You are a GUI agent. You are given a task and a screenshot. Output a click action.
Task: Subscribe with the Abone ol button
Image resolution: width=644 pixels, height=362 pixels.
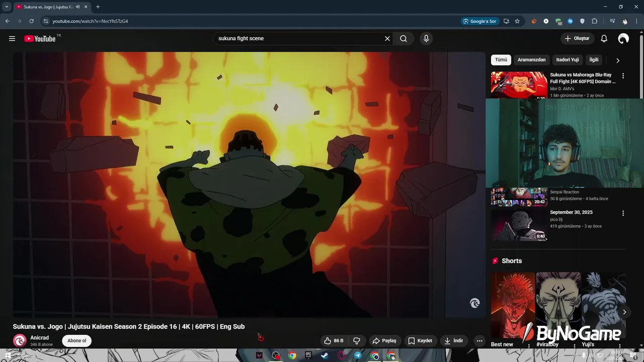(76, 341)
